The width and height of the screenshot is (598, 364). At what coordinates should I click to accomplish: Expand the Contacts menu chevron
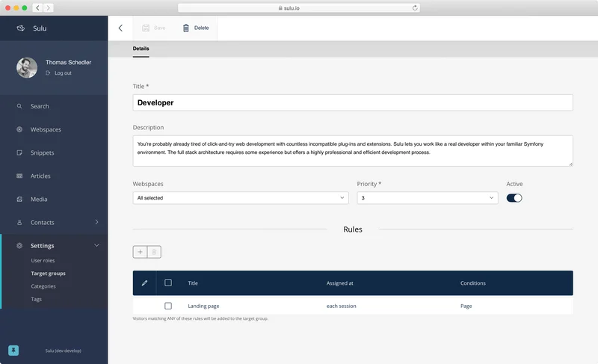96,222
